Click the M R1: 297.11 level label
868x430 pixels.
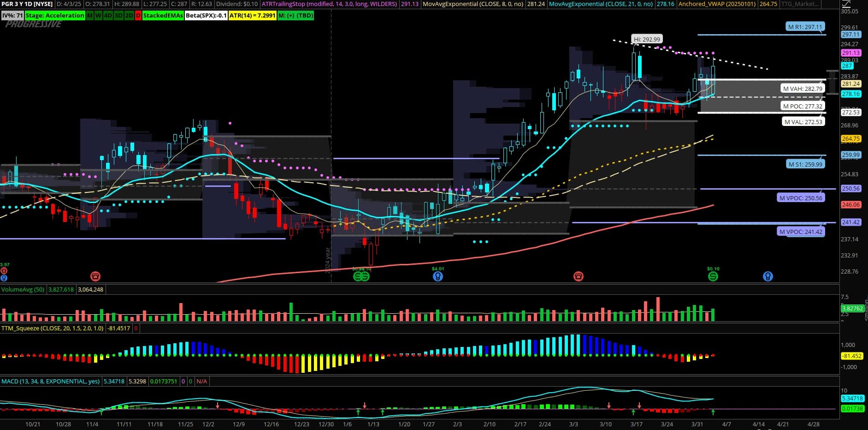click(x=805, y=27)
